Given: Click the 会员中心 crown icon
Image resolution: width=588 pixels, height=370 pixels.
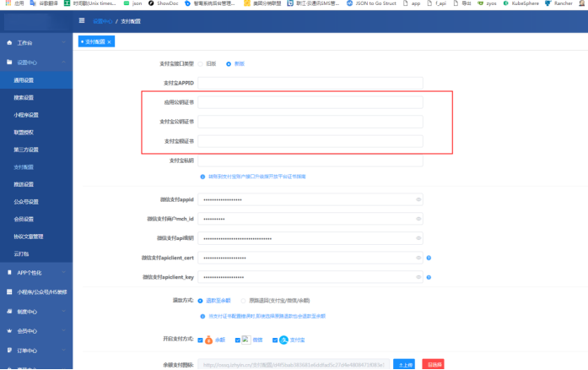Looking at the screenshot, I should point(9,331).
